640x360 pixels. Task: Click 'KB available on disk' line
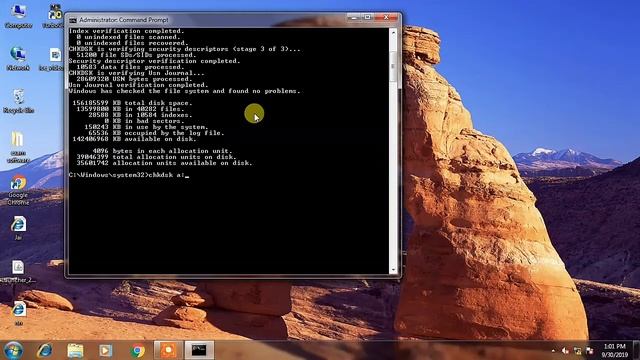tap(134, 139)
